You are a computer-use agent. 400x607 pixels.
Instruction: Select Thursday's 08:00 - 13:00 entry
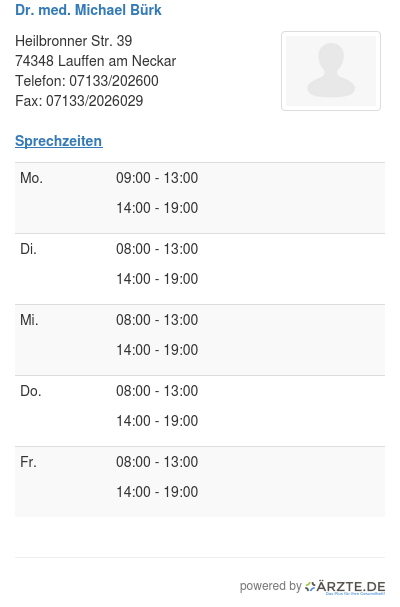(x=157, y=391)
